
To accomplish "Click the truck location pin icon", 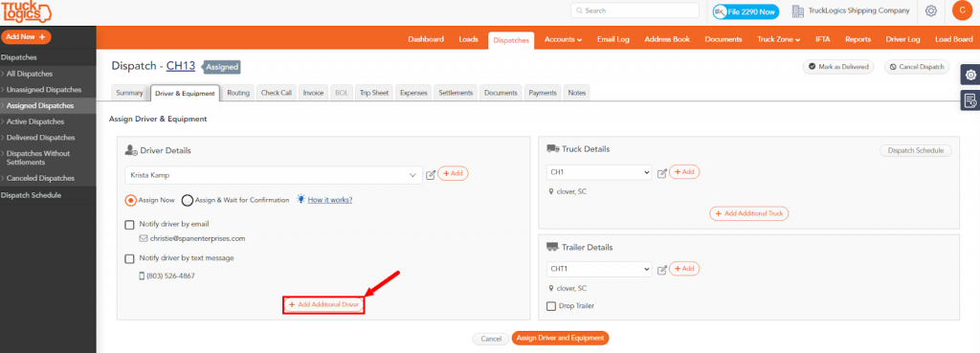I will (x=551, y=192).
